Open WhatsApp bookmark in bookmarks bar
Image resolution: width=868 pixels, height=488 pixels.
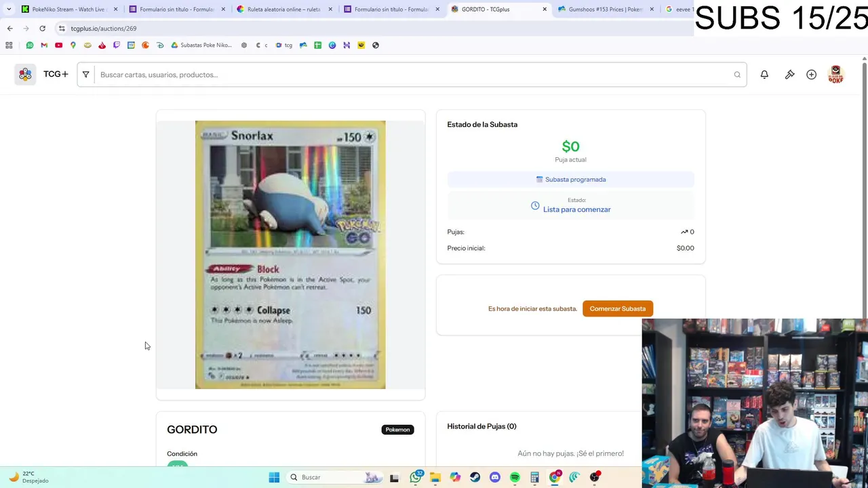(x=30, y=45)
